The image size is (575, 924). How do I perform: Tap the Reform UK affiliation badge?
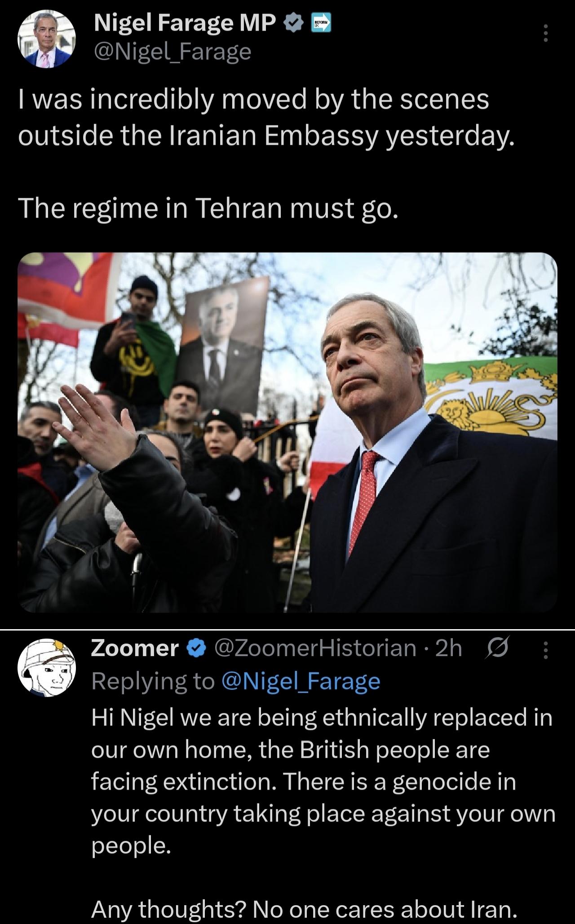pyautogui.click(x=321, y=23)
